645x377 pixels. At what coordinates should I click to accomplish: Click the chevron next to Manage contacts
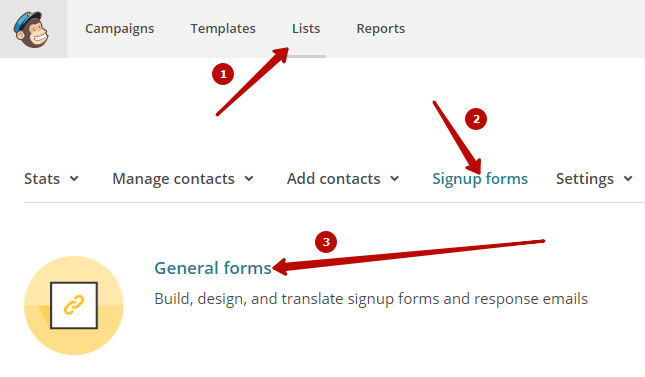(249, 179)
